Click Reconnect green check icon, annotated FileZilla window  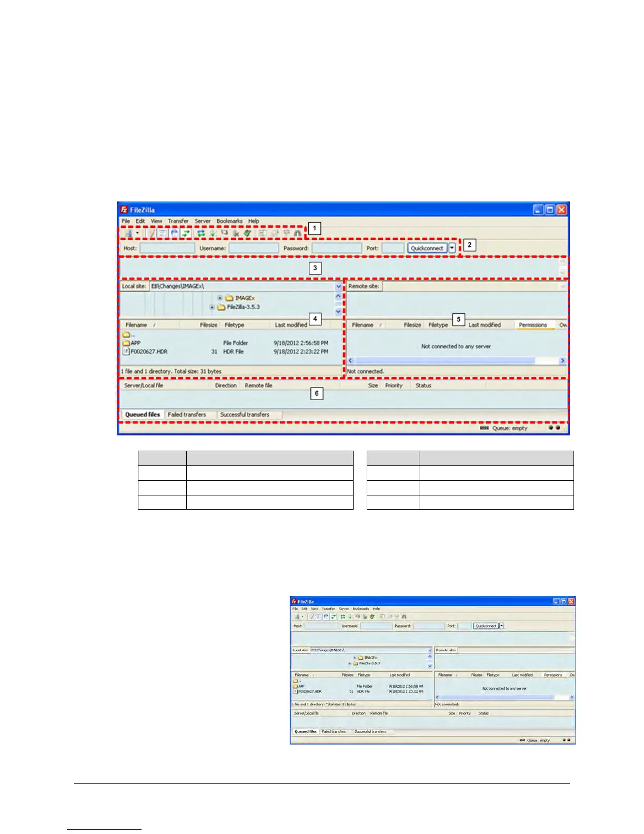pyautogui.click(x=247, y=233)
